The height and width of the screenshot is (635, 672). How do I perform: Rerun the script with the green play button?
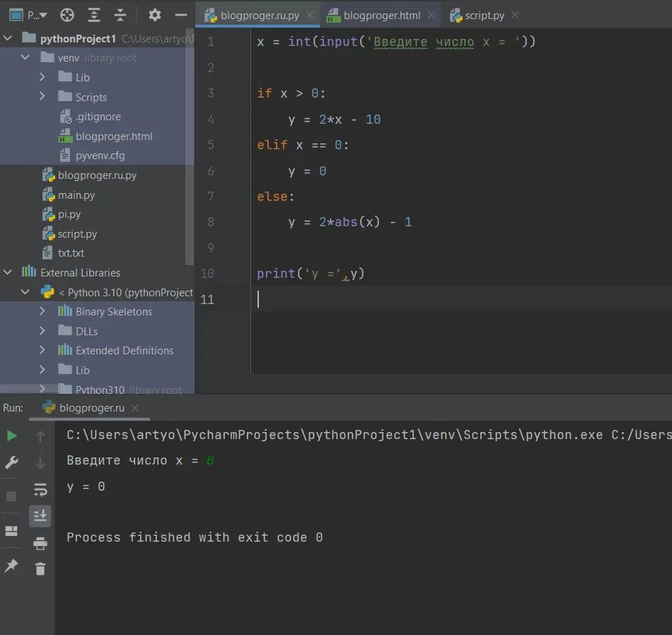11,436
